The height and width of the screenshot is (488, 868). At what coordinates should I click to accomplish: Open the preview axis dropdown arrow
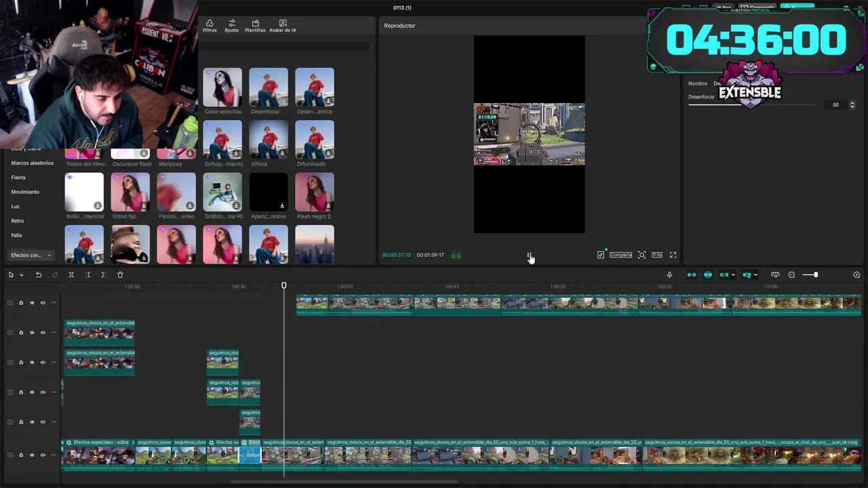coord(755,275)
